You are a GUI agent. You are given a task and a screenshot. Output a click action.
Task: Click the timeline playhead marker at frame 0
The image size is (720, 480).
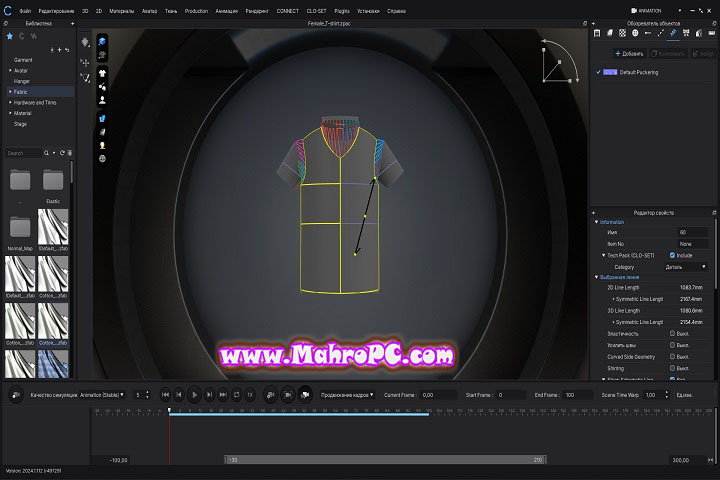pyautogui.click(x=169, y=410)
